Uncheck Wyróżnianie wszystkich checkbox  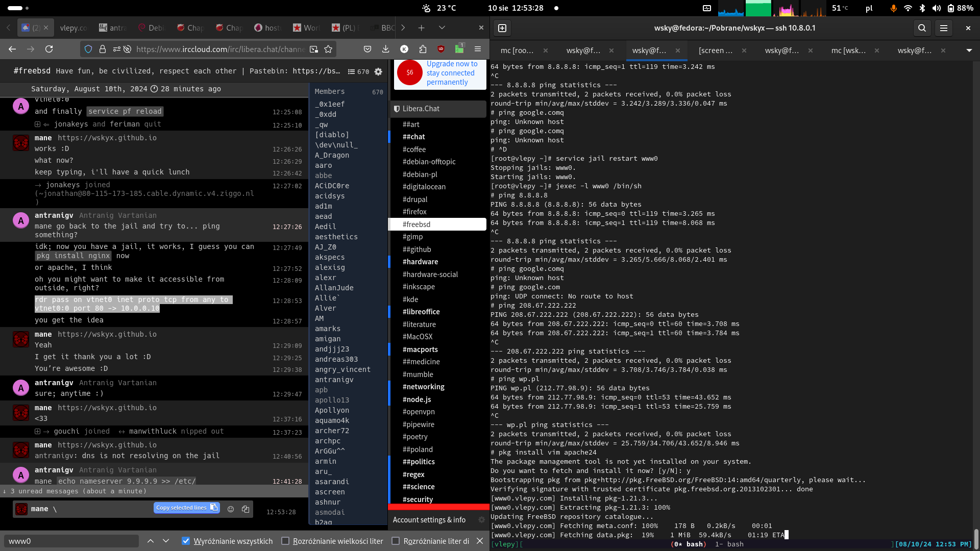pyautogui.click(x=186, y=541)
